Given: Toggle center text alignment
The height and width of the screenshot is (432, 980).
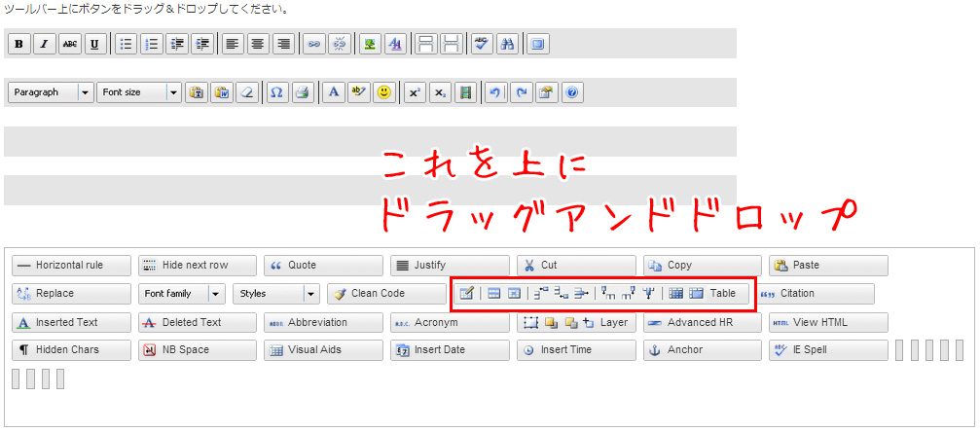Looking at the screenshot, I should [x=258, y=44].
